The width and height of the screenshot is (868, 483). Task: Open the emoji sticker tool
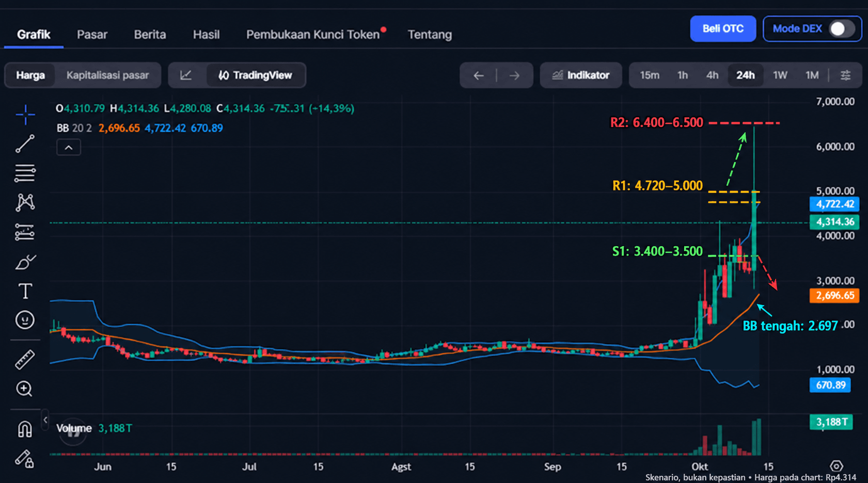coord(25,320)
